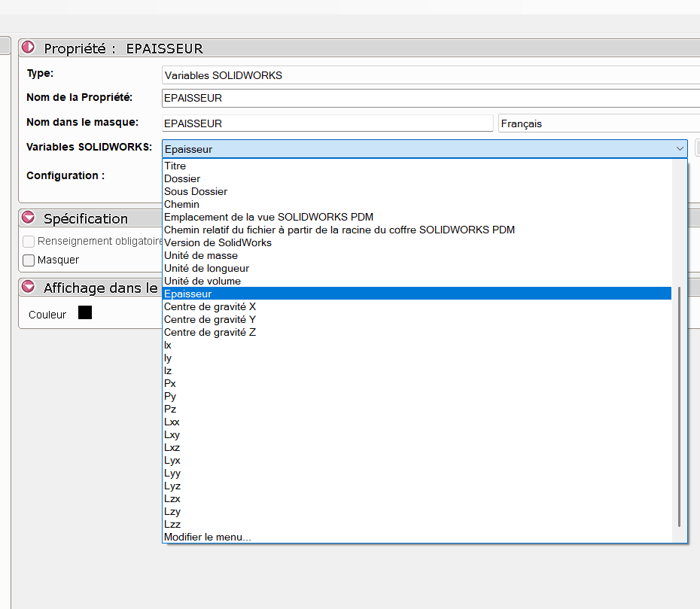Select the Lxz list entry

pos(417,447)
